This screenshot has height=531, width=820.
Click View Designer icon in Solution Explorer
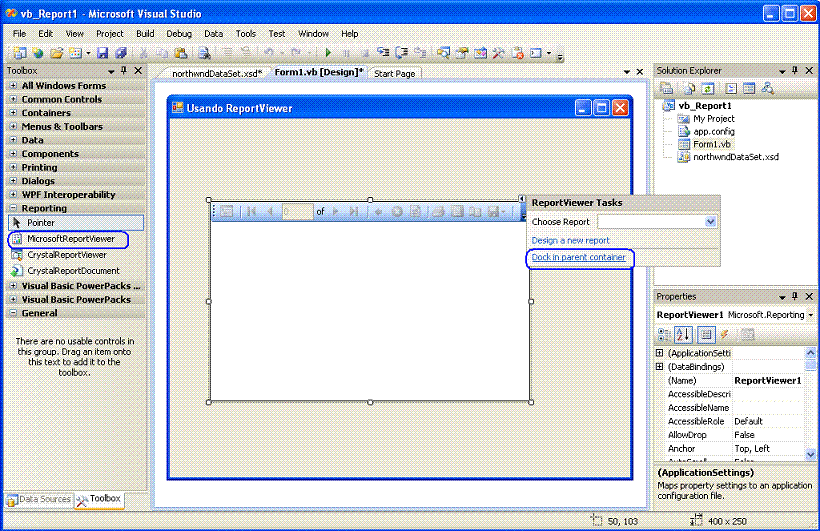point(749,88)
